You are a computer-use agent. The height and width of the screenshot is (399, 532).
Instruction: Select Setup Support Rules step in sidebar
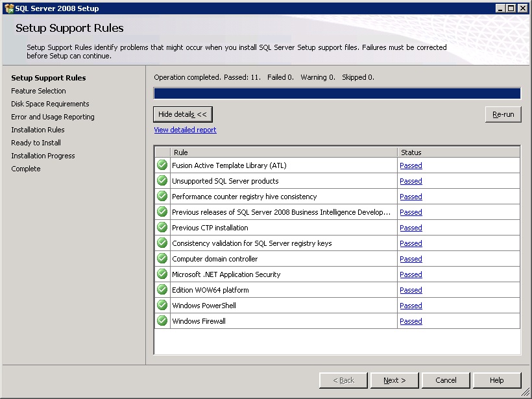tap(49, 78)
